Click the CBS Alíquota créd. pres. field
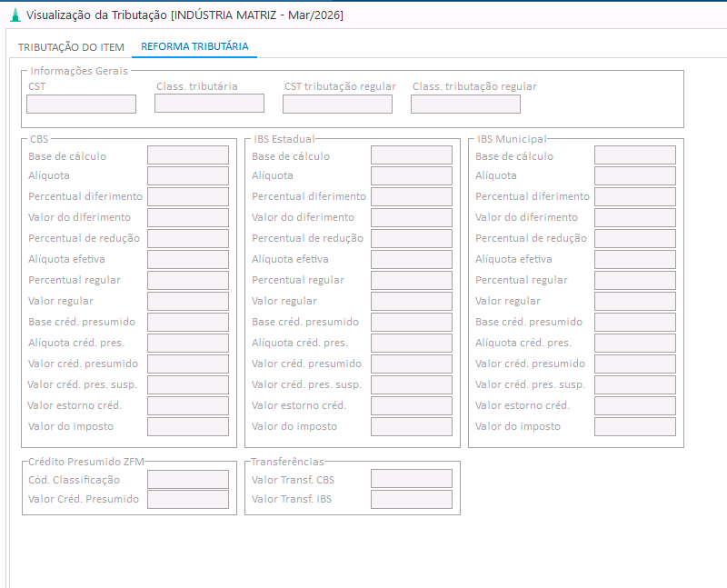The image size is (727, 588). [188, 344]
